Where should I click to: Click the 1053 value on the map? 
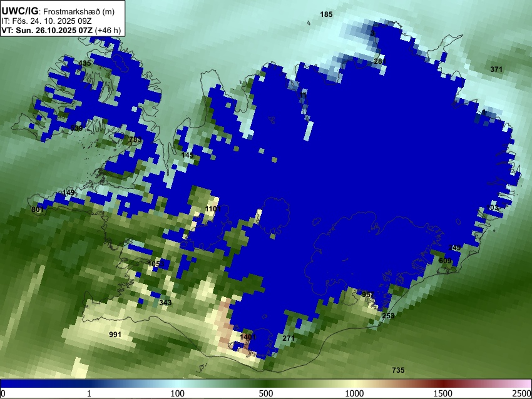coord(156,264)
